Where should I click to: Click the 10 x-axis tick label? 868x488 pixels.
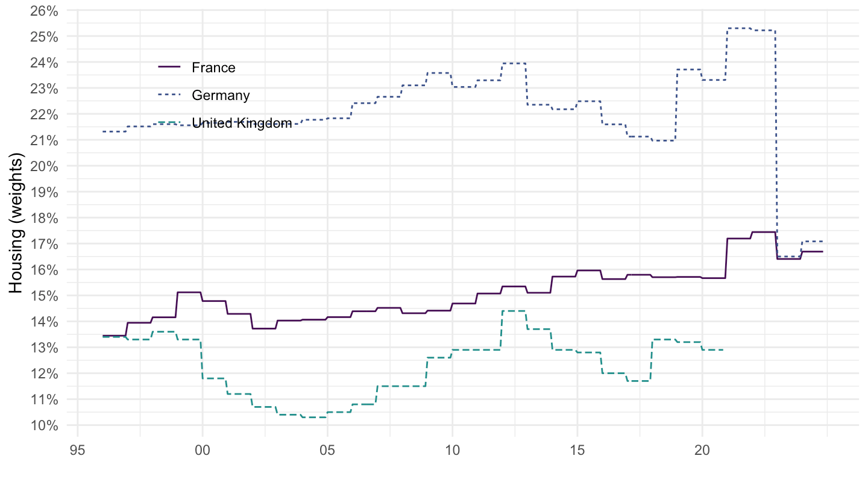(452, 449)
